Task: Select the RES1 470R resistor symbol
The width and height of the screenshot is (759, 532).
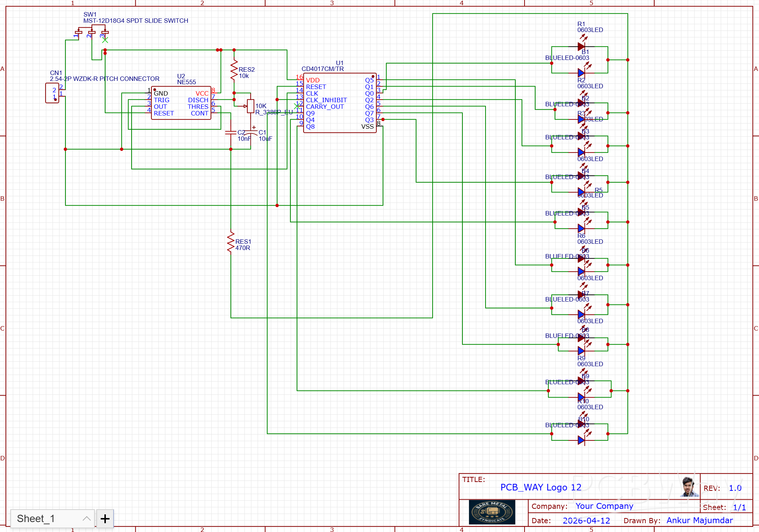Action: [231, 242]
